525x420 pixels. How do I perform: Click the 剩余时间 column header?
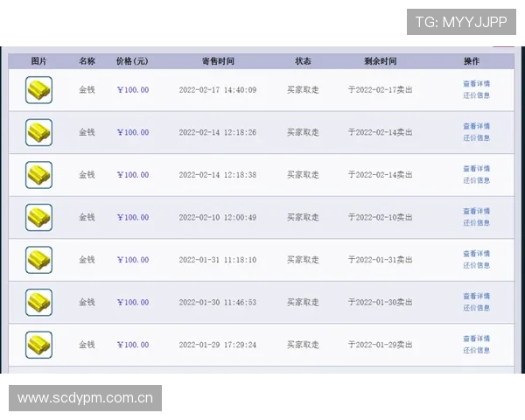pyautogui.click(x=381, y=61)
